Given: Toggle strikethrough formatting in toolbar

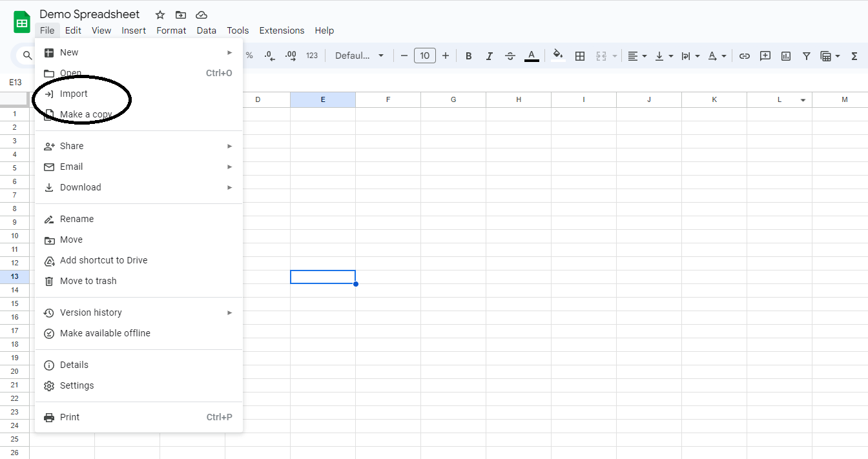Looking at the screenshot, I should [x=510, y=56].
